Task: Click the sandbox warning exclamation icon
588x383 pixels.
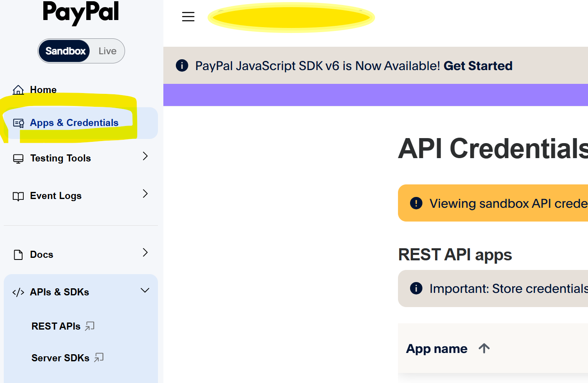Action: [416, 203]
